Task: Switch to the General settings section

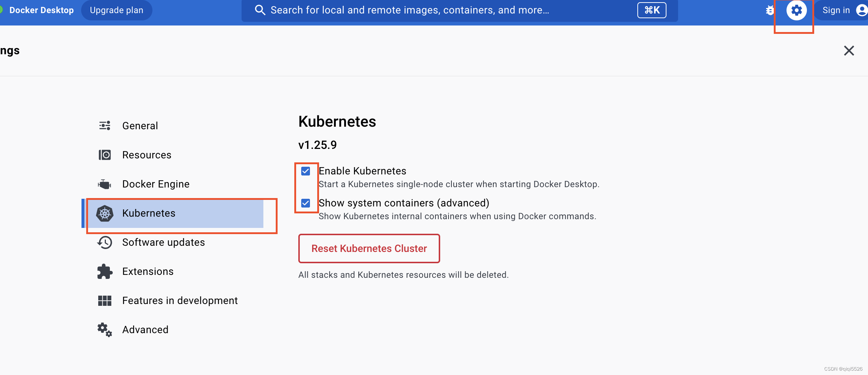Action: [x=140, y=125]
